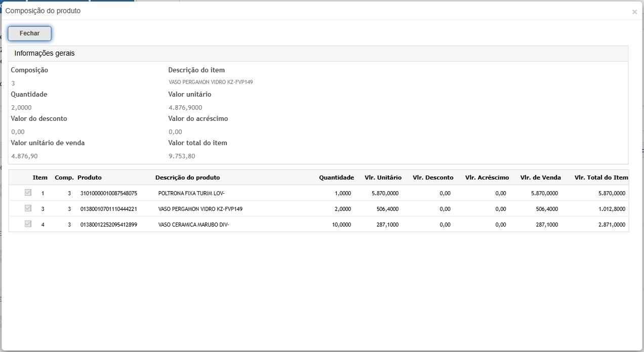Select product code 01380010701110444221
This screenshot has width=644, height=352.
109,209
